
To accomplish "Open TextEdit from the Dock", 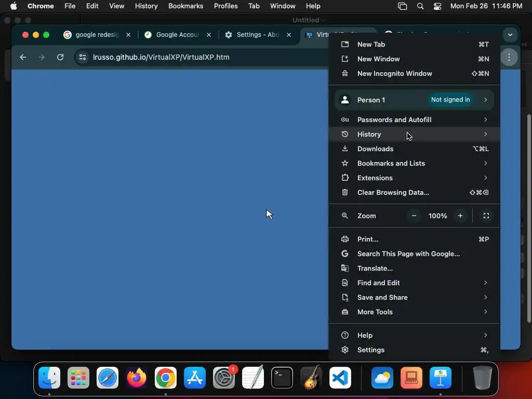I will pos(253,378).
